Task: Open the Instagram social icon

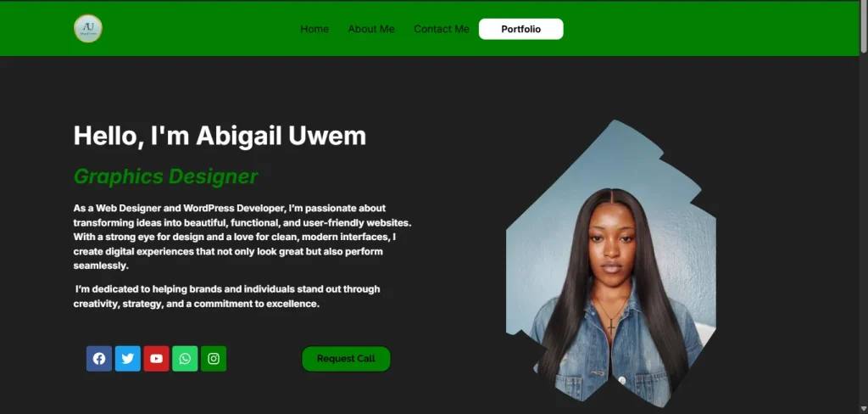Action: coord(214,359)
